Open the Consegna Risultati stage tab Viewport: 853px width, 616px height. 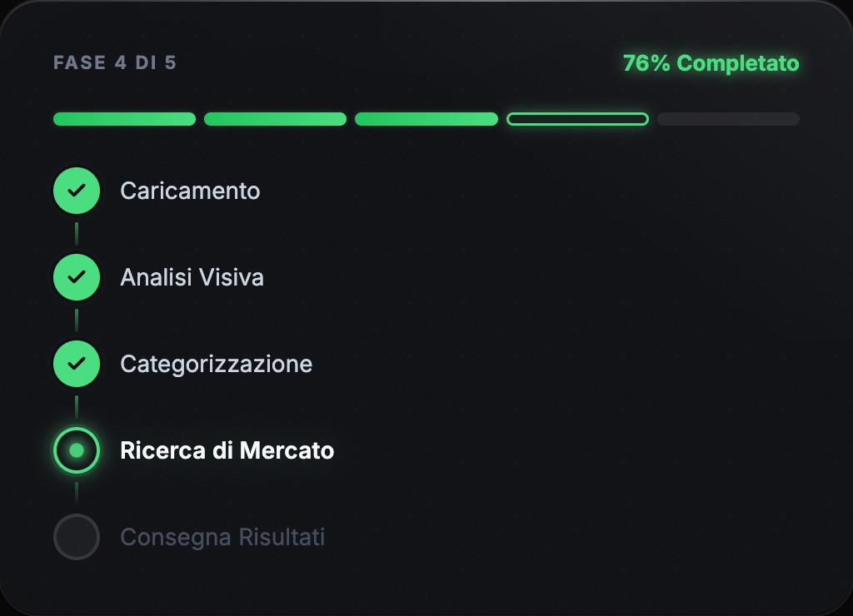click(x=223, y=537)
